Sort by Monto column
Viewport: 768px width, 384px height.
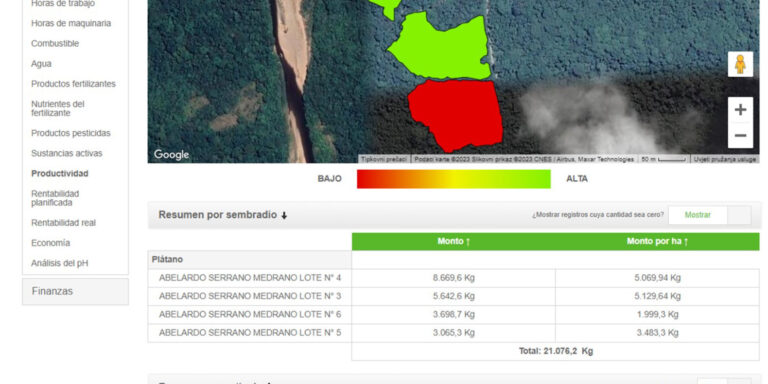[454, 241]
